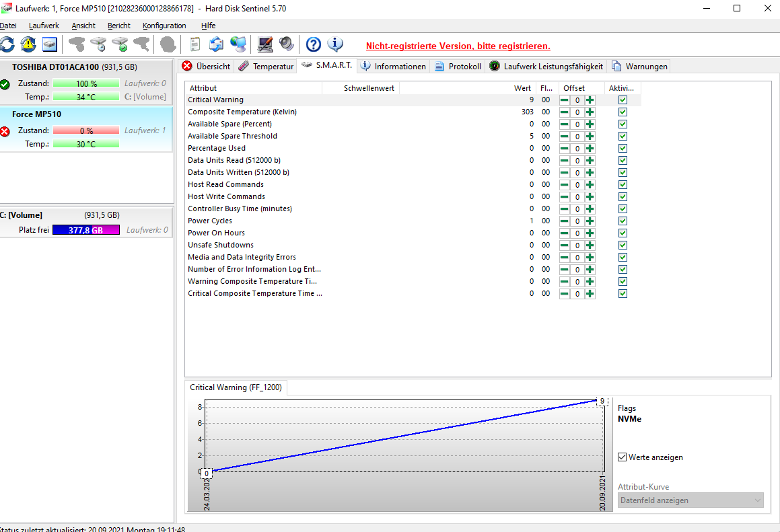Viewport: 780px width, 532px height.
Task: Click the Nicht-registrierte Version registration link
Action: pyautogui.click(x=458, y=46)
